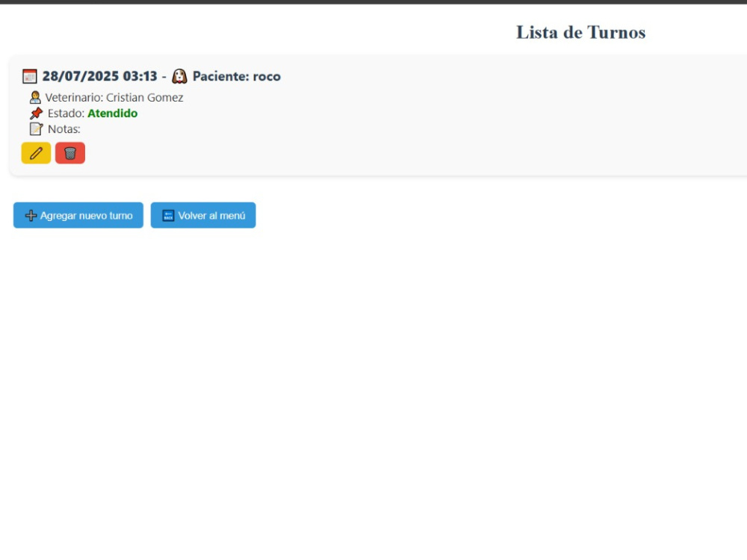
Task: Click the veterinarian person icon
Action: (x=35, y=97)
